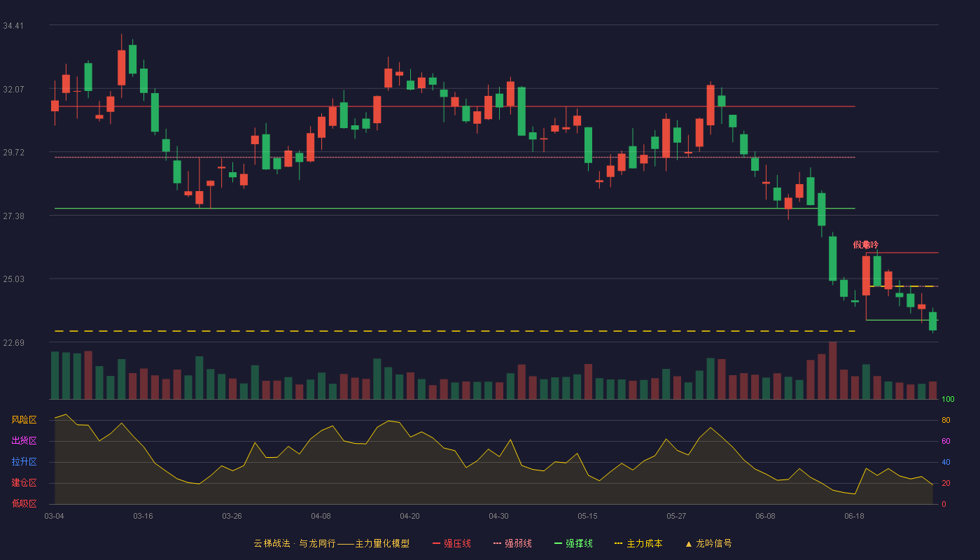Click the green 100 indicator axis value
This screenshot has height=560, width=980.
coord(948,400)
